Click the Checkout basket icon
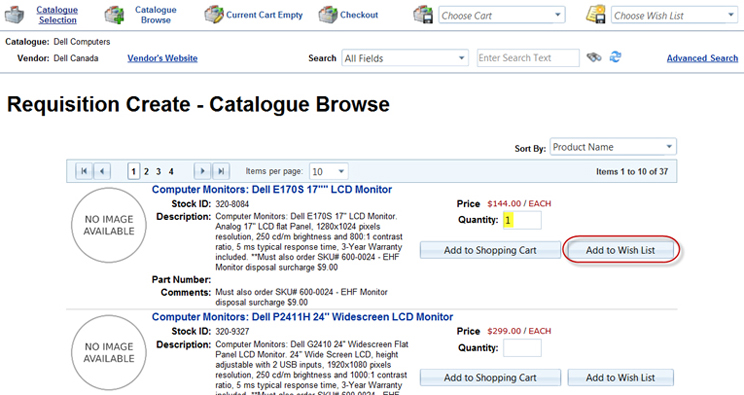This screenshot has width=744, height=395. pos(328,15)
